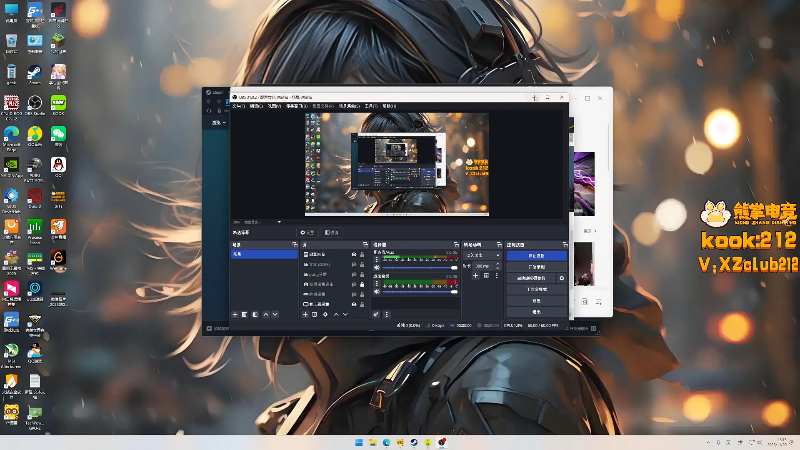The height and width of the screenshot is (450, 800).
Task: Toggle eye visibility of first source row
Action: pyautogui.click(x=354, y=254)
